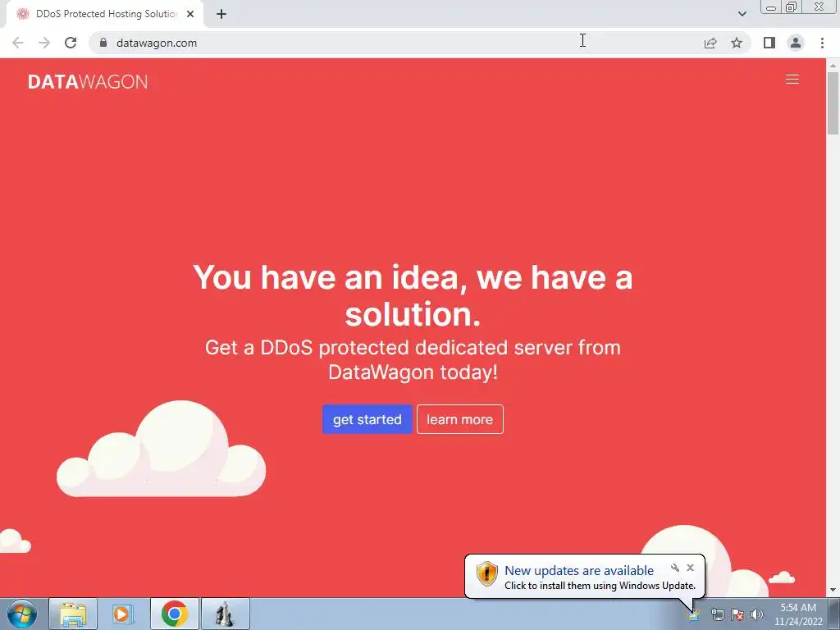Click the get started button

[367, 419]
